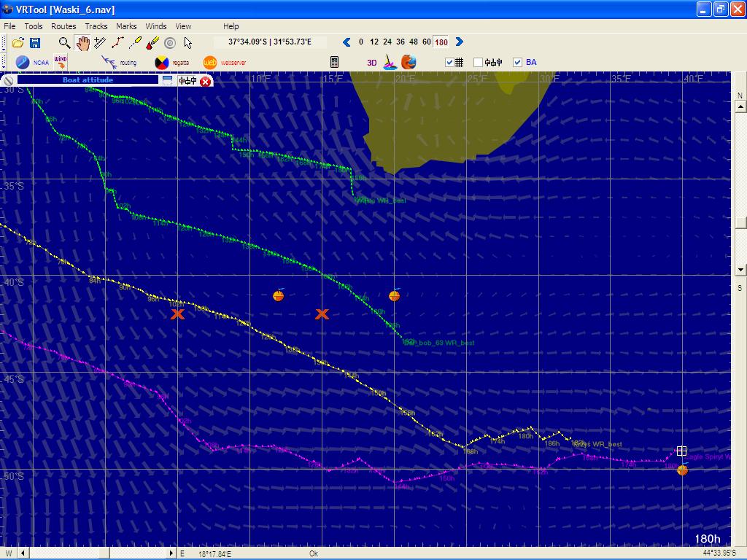Screen dimensions: 747x560
Task: Launch the calculator icon
Action: pyautogui.click(x=334, y=63)
